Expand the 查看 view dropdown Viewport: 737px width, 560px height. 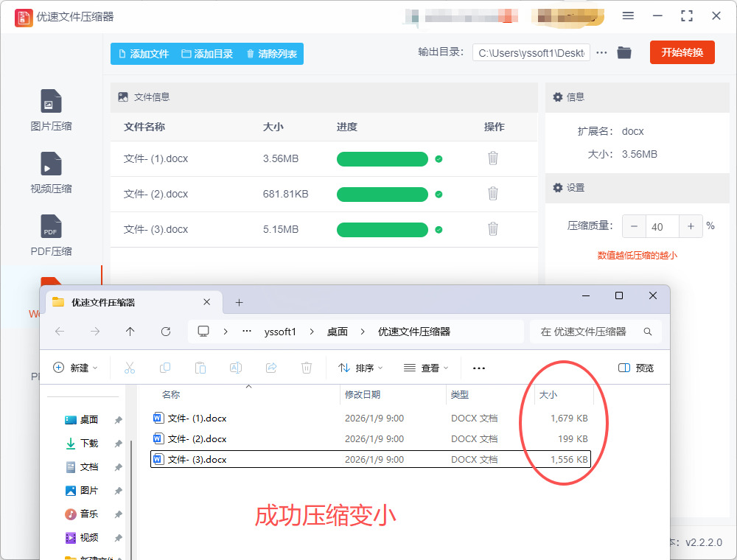click(426, 368)
